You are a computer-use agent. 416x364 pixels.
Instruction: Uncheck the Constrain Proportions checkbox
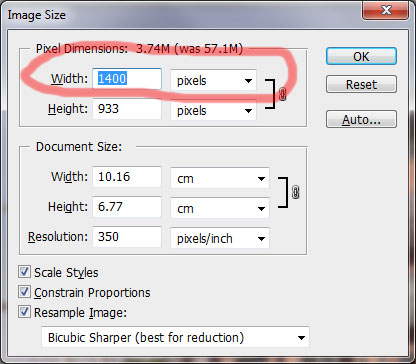24,292
